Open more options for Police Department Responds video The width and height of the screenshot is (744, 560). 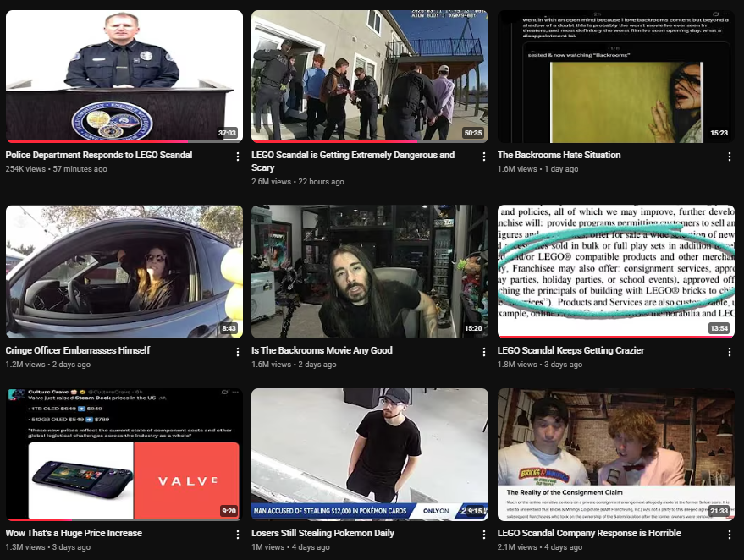coord(238,156)
